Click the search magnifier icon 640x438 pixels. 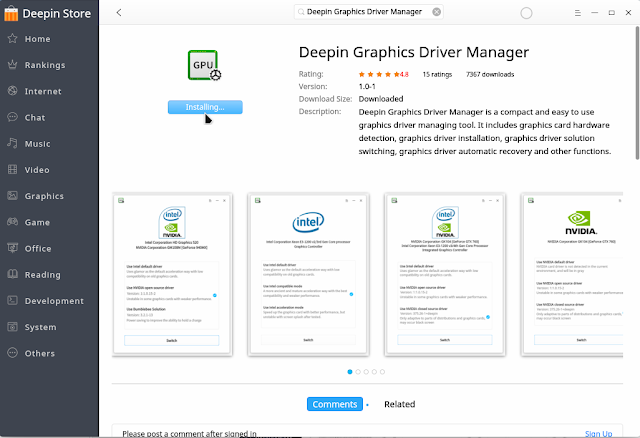coord(301,12)
